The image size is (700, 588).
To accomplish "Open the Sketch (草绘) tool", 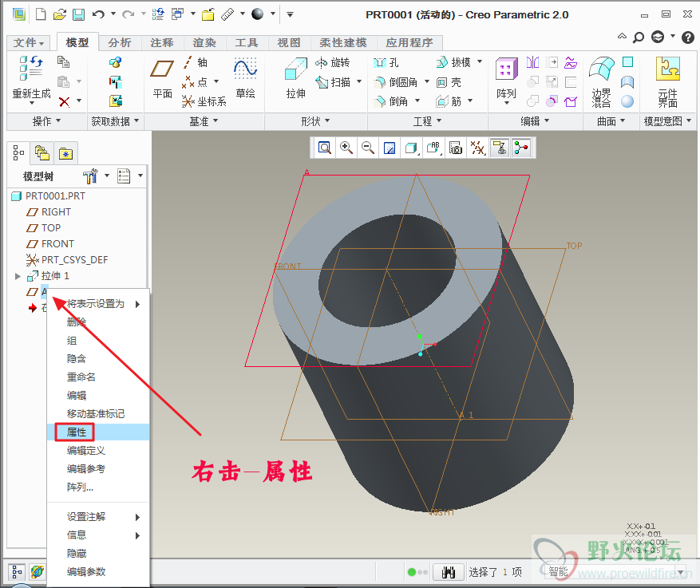I will pyautogui.click(x=245, y=77).
